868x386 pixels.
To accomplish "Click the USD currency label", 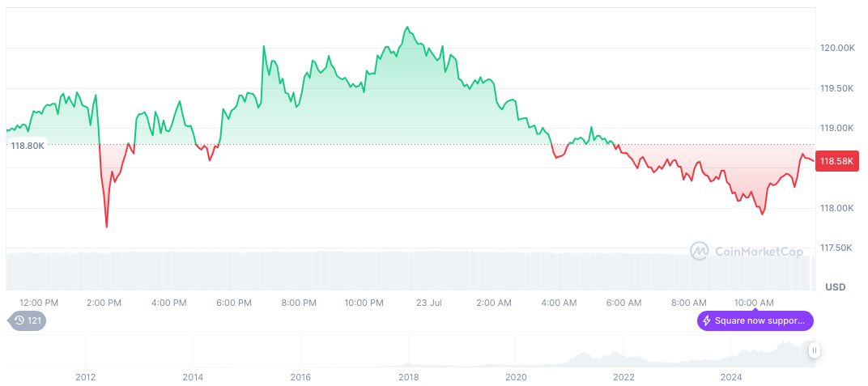I will [x=835, y=287].
